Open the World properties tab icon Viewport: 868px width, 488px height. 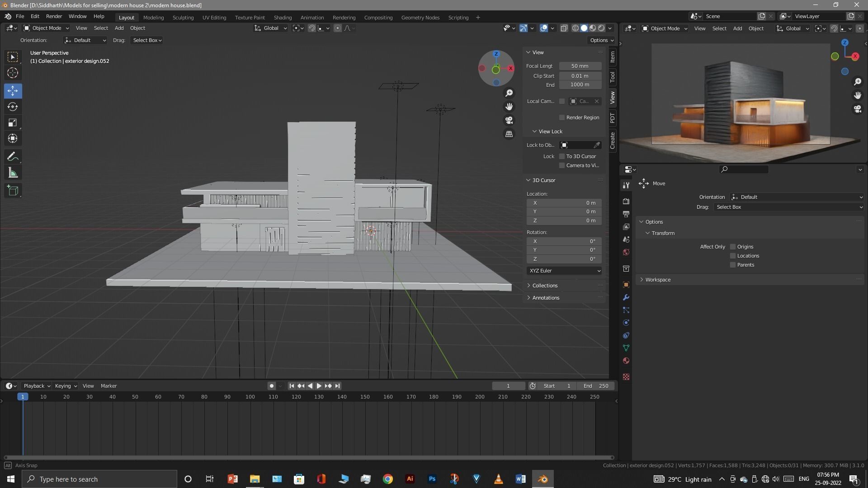click(x=626, y=252)
